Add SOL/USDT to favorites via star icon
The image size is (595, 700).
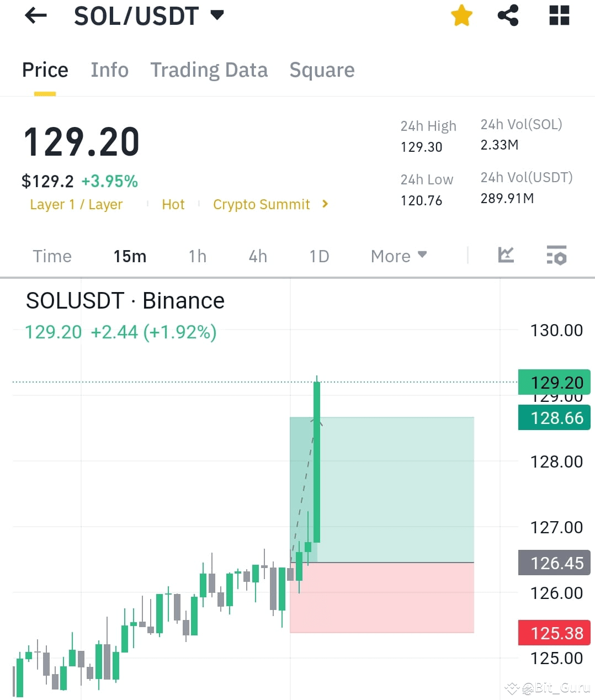click(x=461, y=15)
